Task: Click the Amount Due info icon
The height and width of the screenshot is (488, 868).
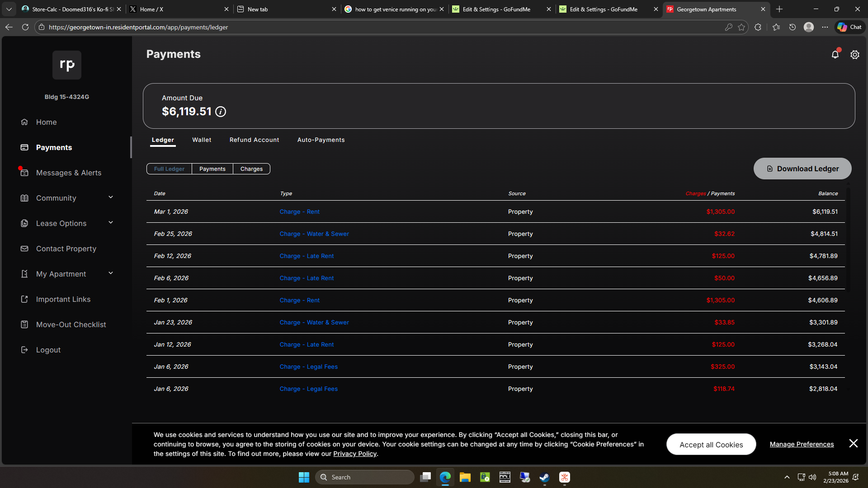Action: pos(221,112)
